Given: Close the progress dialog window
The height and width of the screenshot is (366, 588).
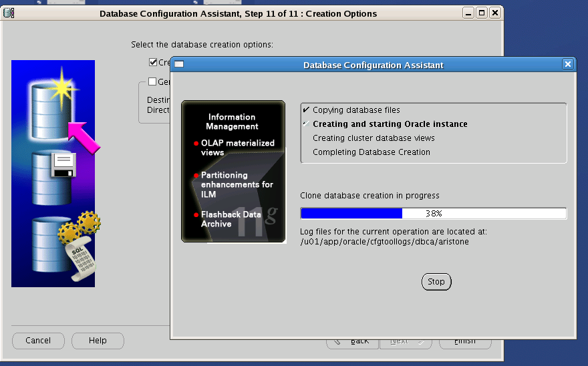Looking at the screenshot, I should coord(568,65).
